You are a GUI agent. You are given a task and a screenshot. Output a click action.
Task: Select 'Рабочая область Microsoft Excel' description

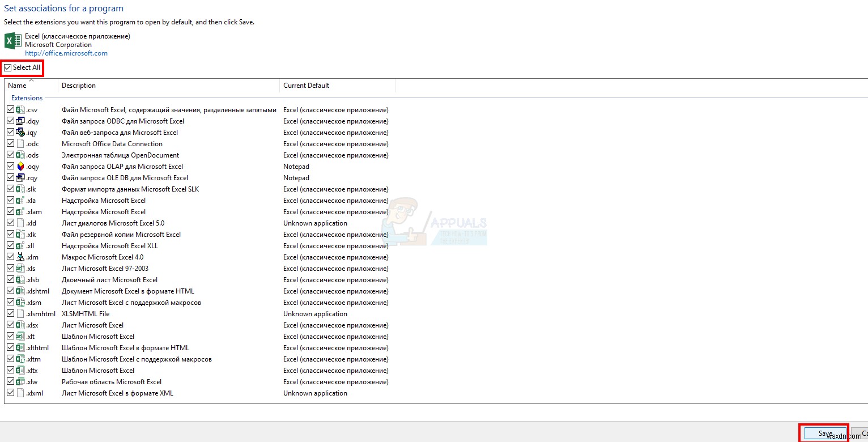point(112,382)
